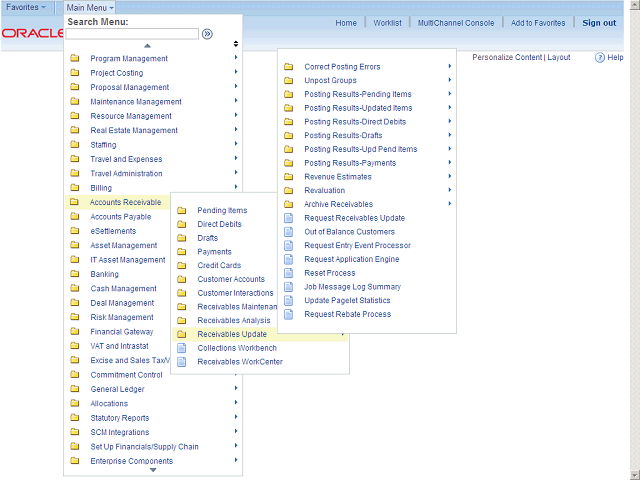Click the Help question mark icon
640x480 pixels.
point(599,58)
